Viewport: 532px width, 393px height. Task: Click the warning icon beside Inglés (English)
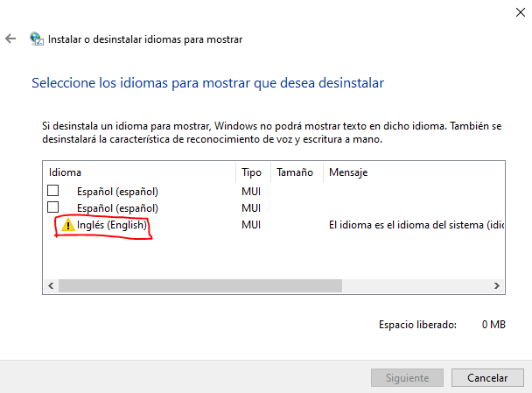tap(68, 225)
